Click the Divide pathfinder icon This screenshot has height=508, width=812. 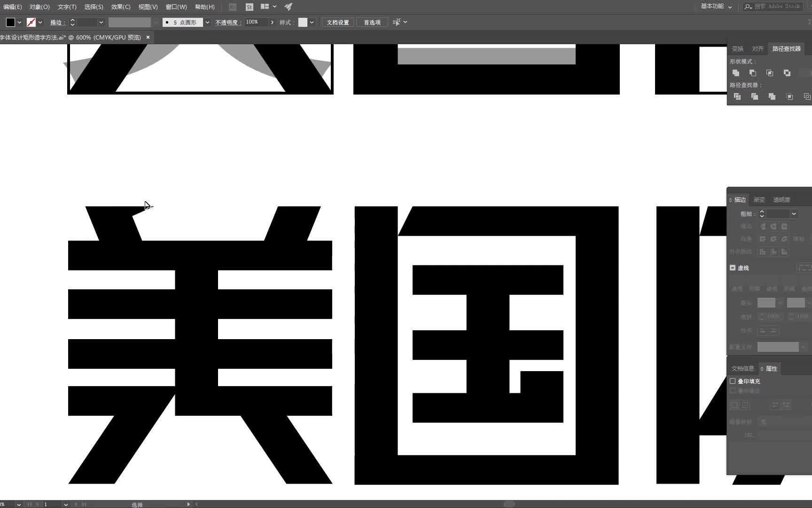click(x=737, y=96)
